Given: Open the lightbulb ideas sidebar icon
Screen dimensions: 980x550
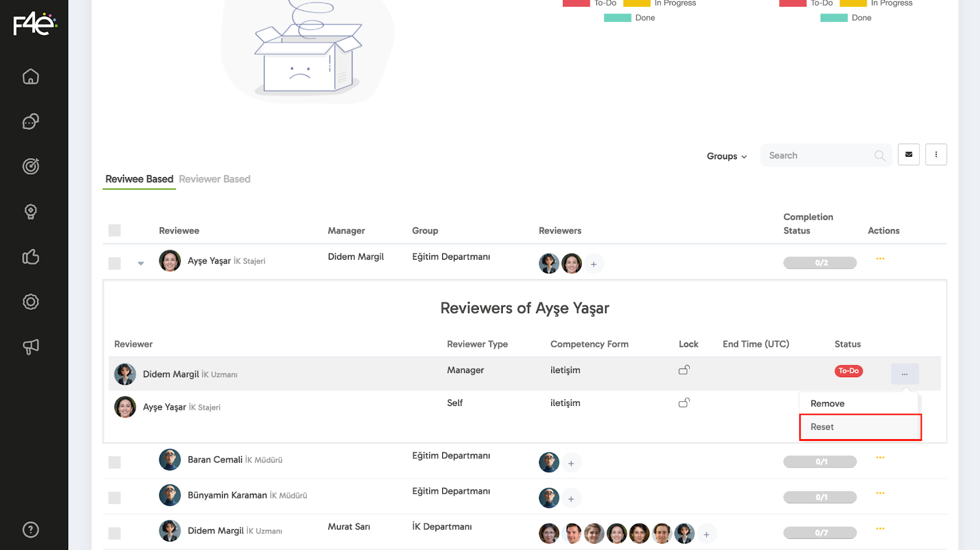Looking at the screenshot, I should pyautogui.click(x=31, y=212).
